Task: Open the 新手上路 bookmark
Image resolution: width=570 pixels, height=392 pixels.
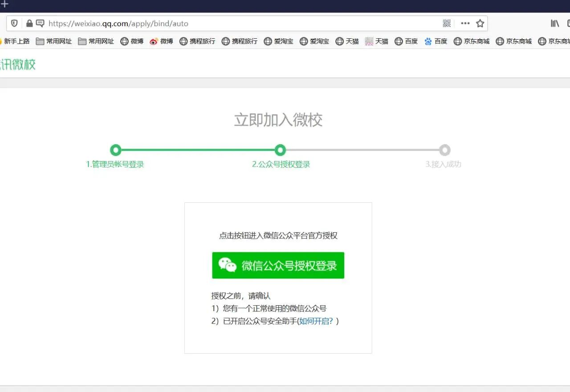Action: pos(14,41)
